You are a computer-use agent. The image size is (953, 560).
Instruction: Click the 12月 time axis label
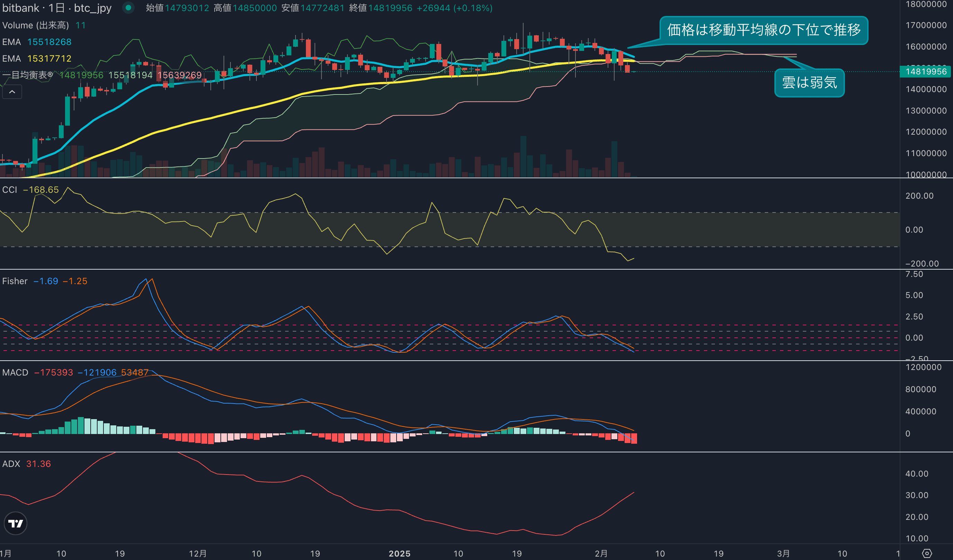(x=198, y=553)
